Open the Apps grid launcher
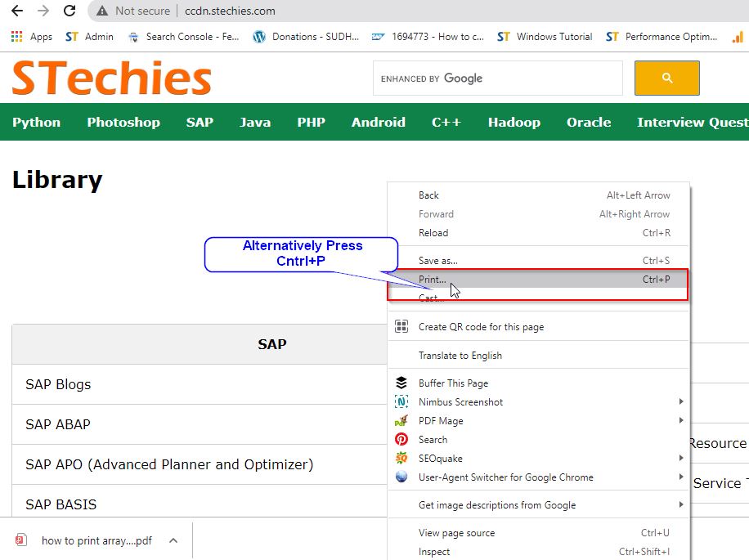This screenshot has height=560, width=749. 15,37
